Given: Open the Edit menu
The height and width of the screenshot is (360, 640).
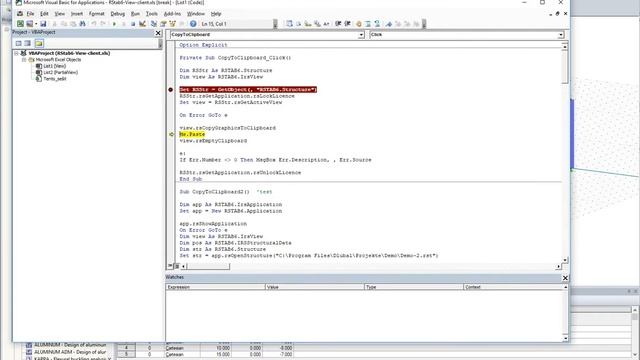Looking at the screenshot, I should coord(44,14).
